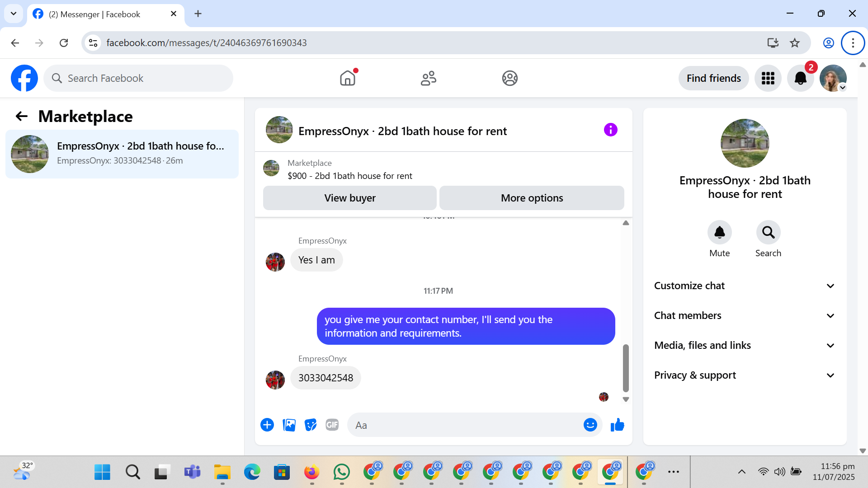Viewport: 868px width, 488px height.
Task: Open Firefox from the taskbar
Action: 312,472
